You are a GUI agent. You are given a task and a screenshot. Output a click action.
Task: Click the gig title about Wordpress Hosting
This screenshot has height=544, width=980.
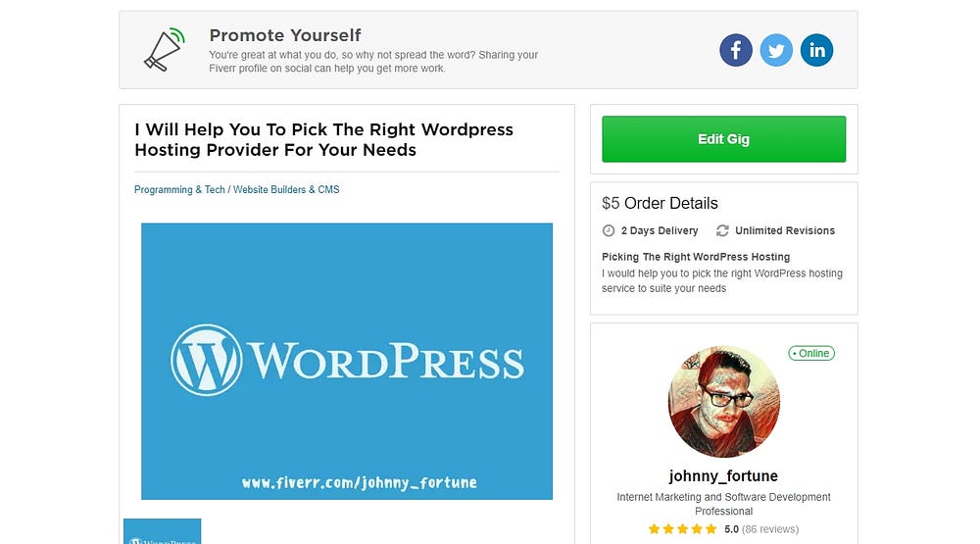[323, 139]
